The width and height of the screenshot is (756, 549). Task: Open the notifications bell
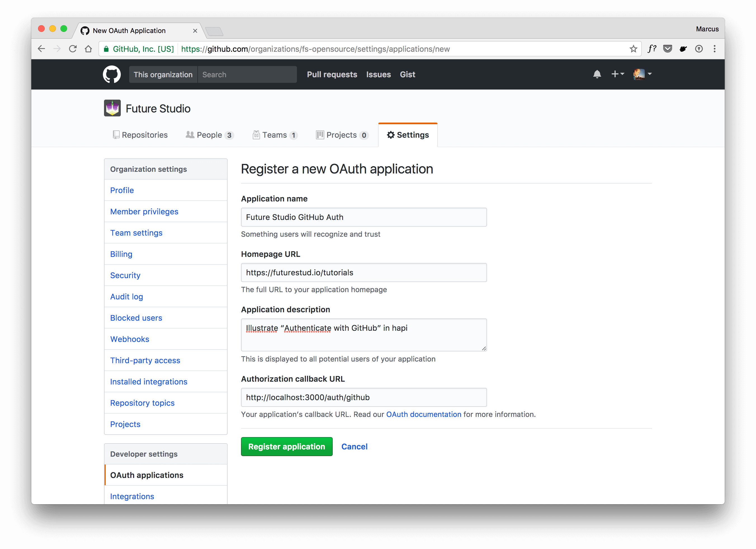click(597, 74)
